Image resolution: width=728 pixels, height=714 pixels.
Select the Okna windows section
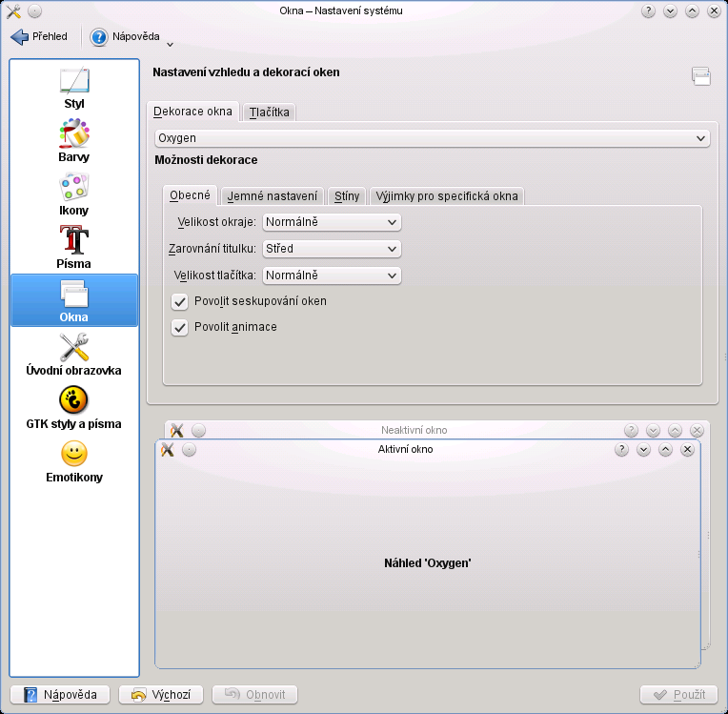pyautogui.click(x=74, y=300)
